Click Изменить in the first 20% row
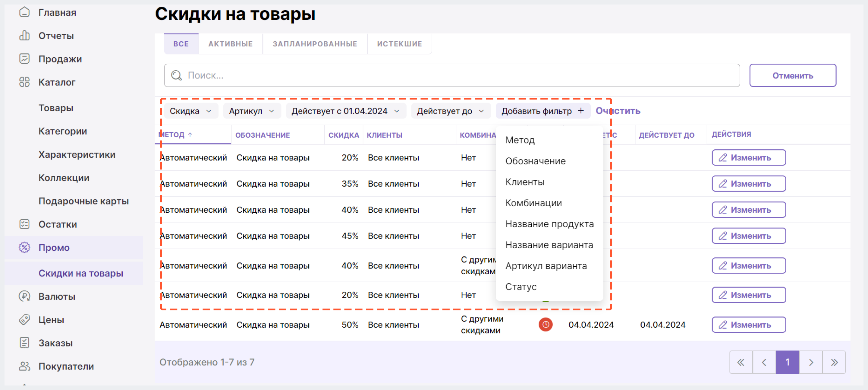Screen dimensions: 868x390 pos(748,157)
